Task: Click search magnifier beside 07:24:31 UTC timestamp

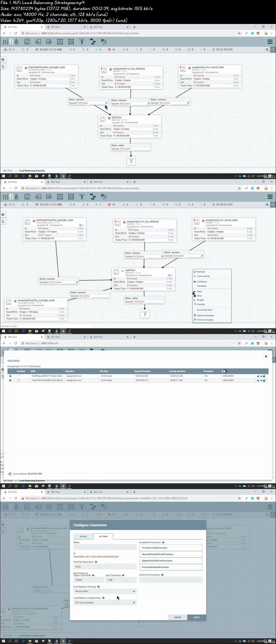Action: tap(267, 205)
